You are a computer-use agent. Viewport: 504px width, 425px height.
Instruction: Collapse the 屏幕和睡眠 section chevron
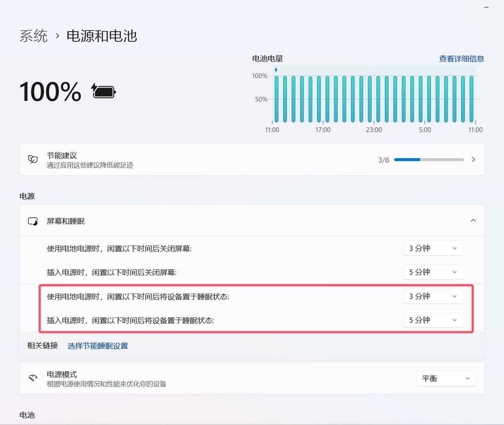(473, 220)
